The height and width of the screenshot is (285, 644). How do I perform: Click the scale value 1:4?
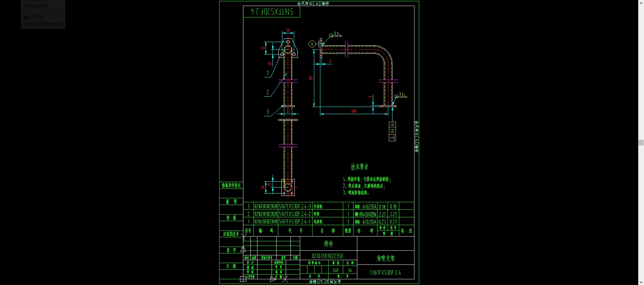coord(350,270)
